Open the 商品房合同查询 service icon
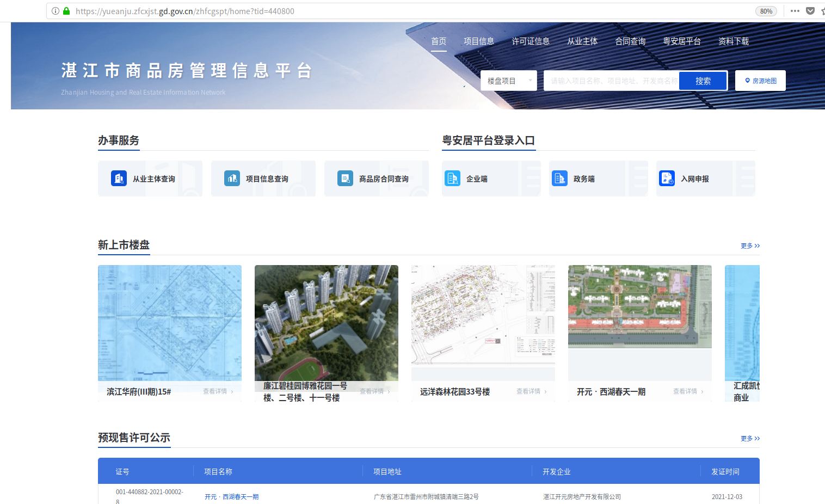Viewport: 825px width, 504px height. pyautogui.click(x=345, y=178)
